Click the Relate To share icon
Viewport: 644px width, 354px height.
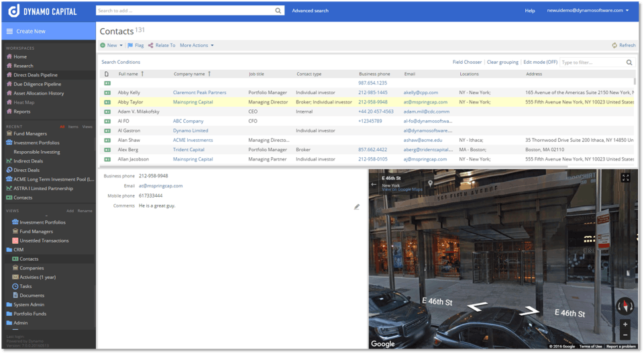[150, 46]
